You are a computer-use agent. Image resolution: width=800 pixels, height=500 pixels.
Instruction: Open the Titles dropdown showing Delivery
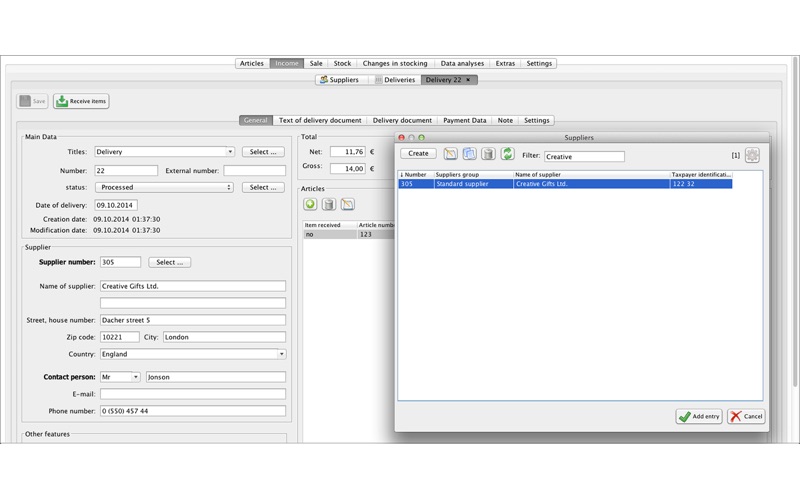pos(164,152)
